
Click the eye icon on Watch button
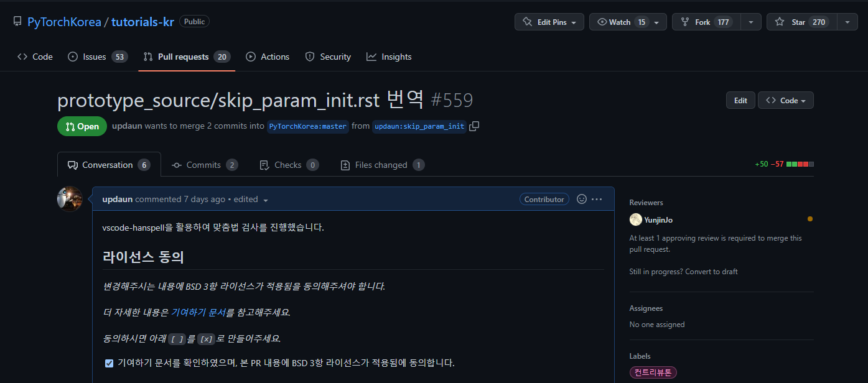[x=602, y=22]
